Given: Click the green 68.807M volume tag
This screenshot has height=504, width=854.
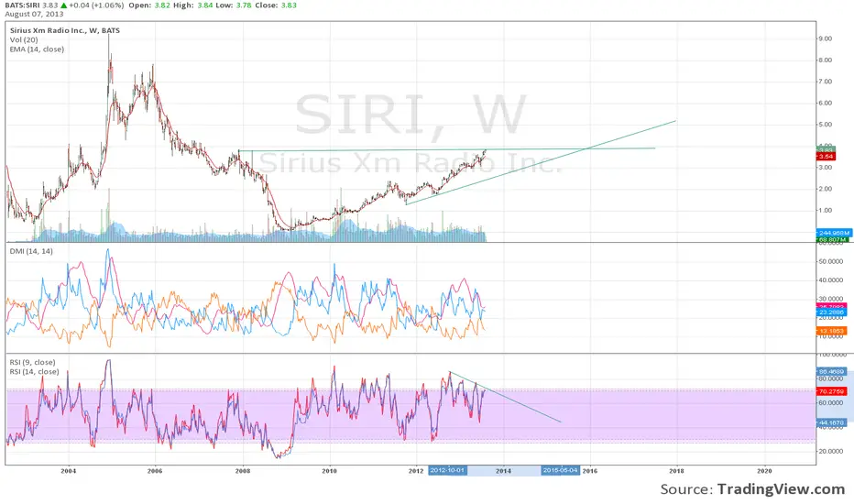Looking at the screenshot, I should 833,239.
